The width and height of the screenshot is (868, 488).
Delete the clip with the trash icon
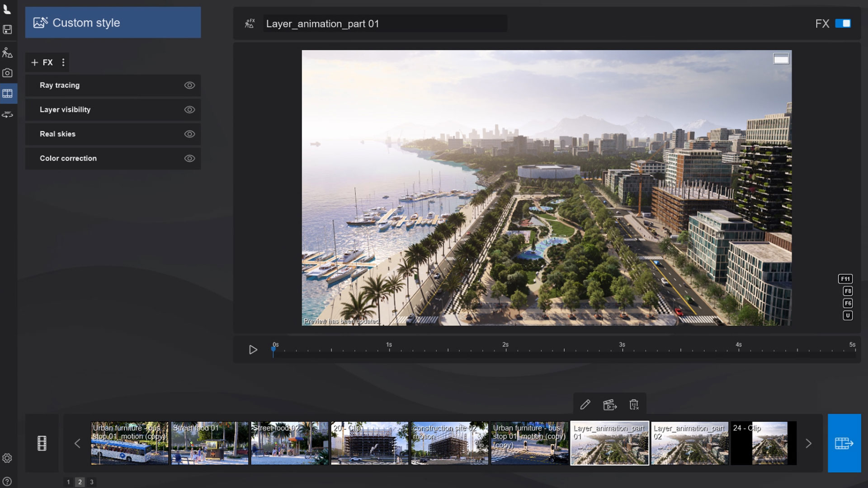634,405
